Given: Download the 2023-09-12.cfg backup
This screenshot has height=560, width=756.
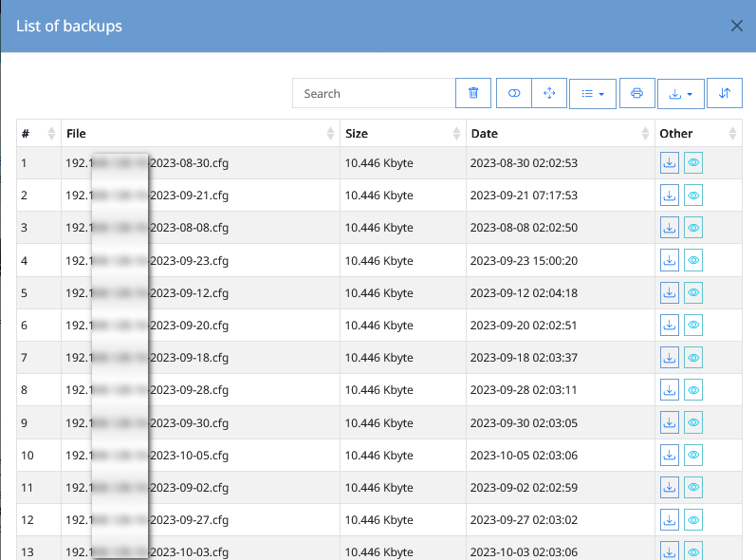Looking at the screenshot, I should [670, 292].
